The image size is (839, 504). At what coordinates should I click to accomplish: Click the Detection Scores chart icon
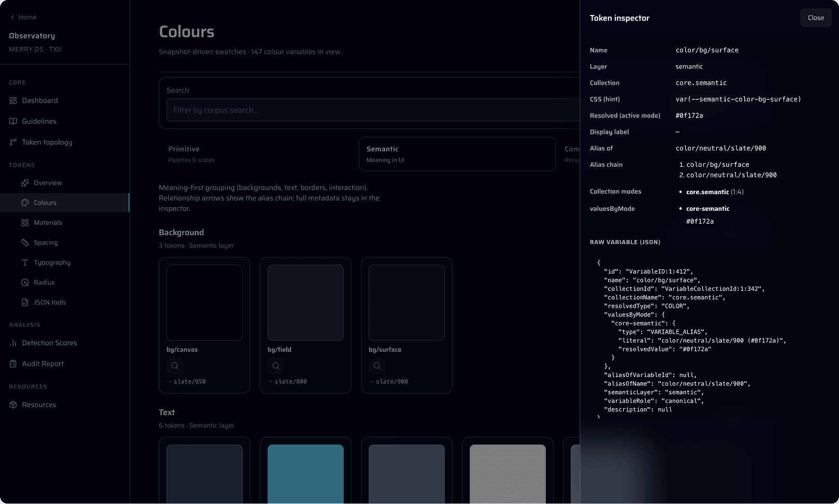(13, 343)
